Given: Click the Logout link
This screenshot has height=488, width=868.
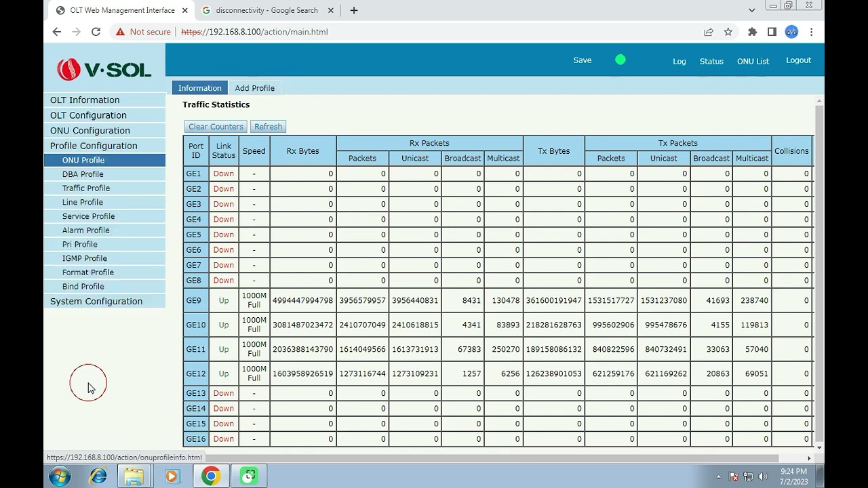Looking at the screenshot, I should pyautogui.click(x=798, y=60).
